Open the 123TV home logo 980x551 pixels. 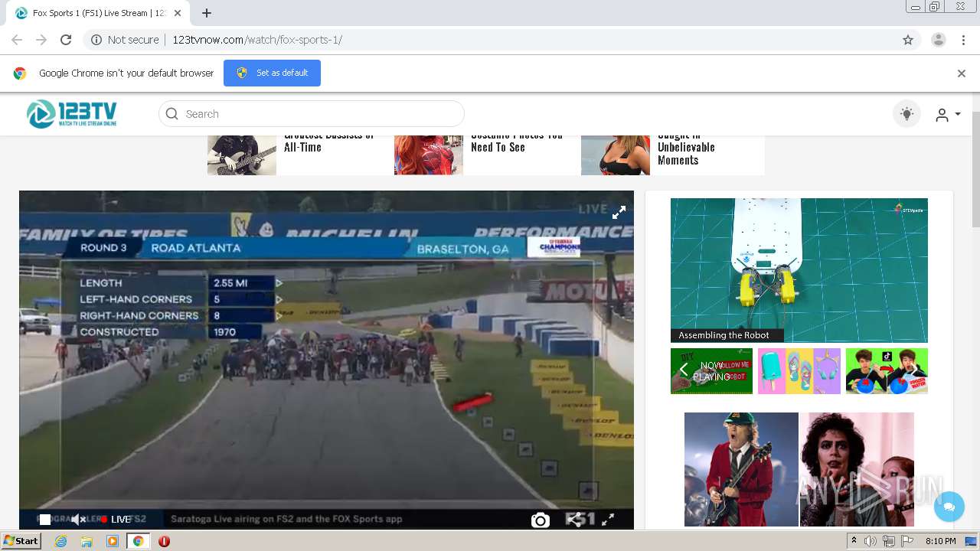coord(71,114)
